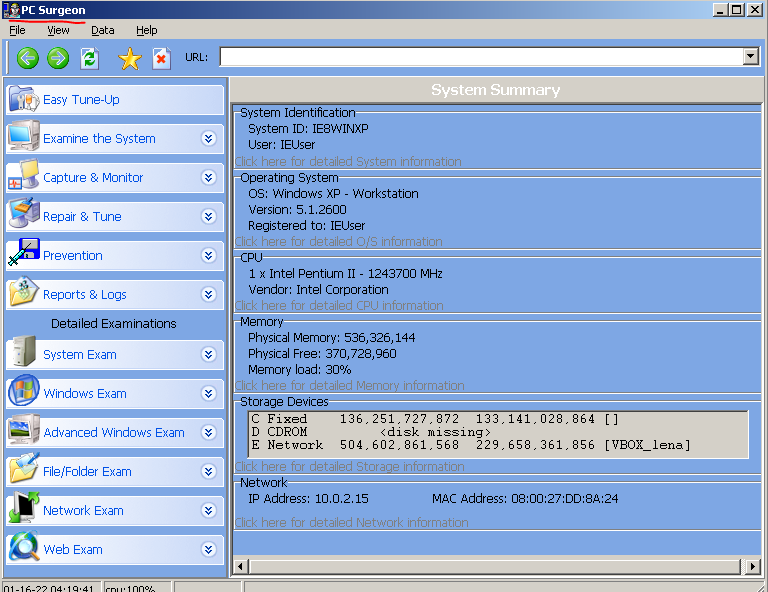The width and height of the screenshot is (768, 592).
Task: Click the MAC Address value text
Action: [565, 499]
